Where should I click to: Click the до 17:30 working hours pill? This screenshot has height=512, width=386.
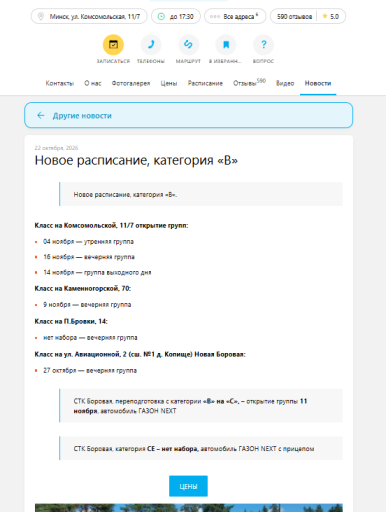click(x=176, y=16)
